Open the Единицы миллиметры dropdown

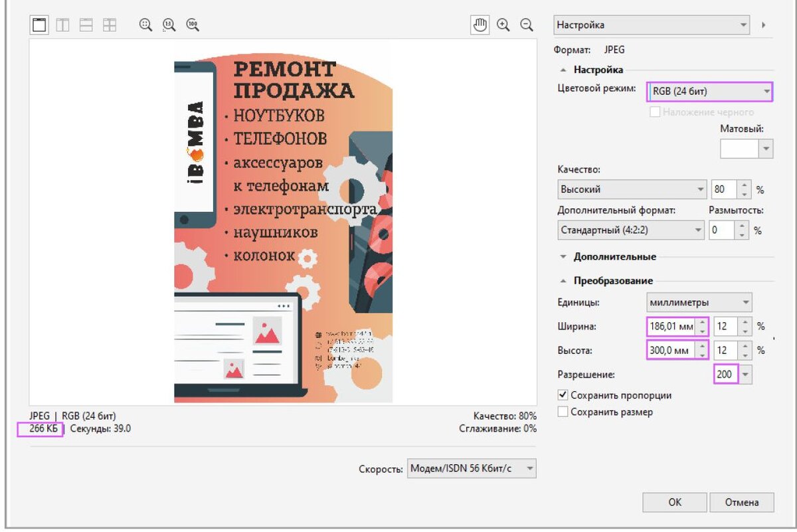tap(699, 302)
